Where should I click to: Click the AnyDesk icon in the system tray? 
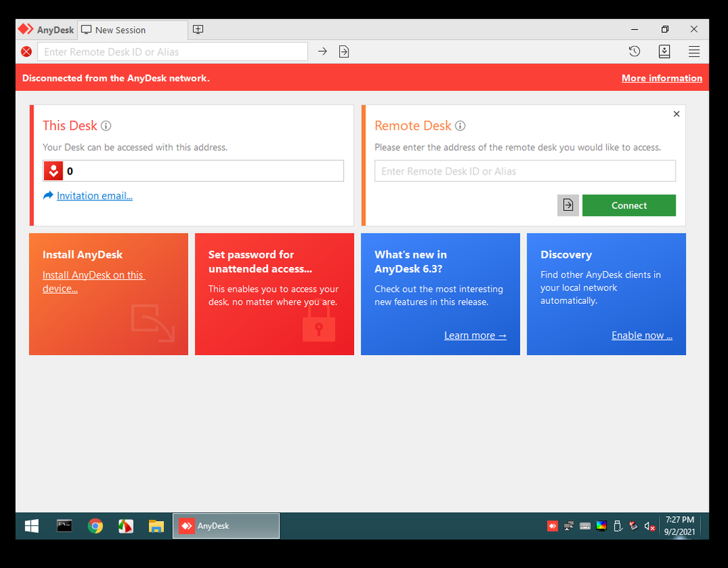[553, 526]
